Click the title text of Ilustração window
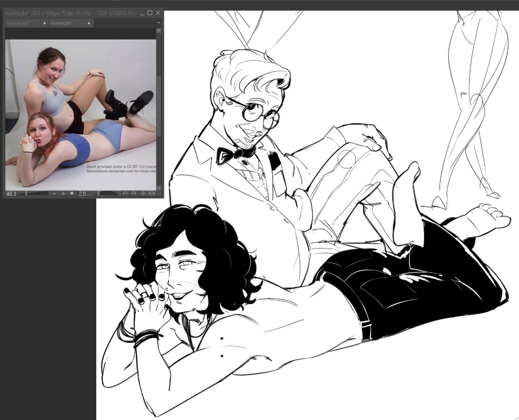Viewport: 519px width, 420px height. [70, 13]
